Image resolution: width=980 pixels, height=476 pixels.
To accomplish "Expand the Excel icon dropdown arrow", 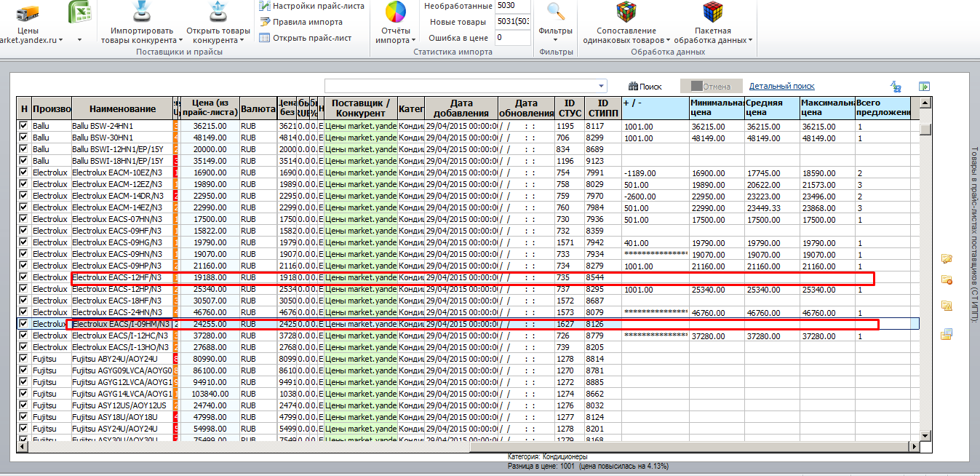I will click(x=79, y=40).
